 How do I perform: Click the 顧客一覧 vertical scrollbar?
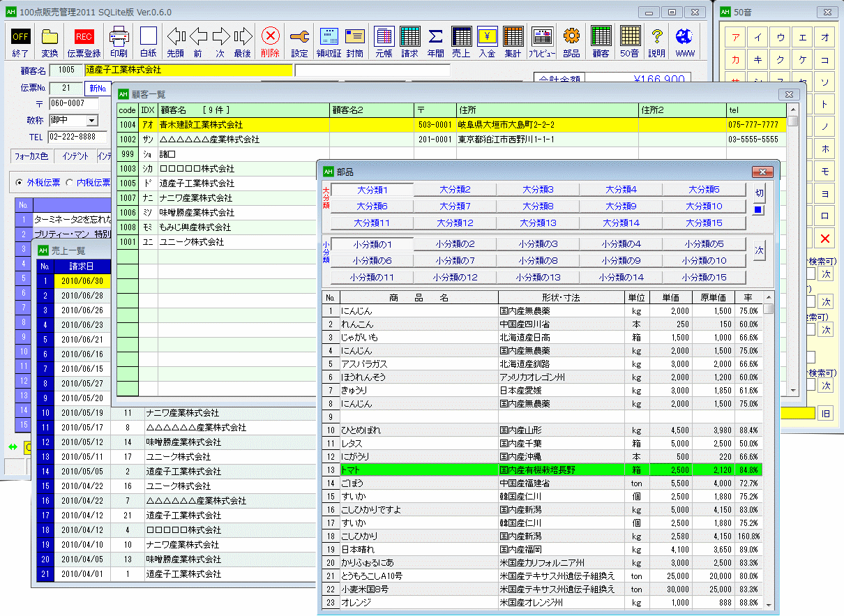pyautogui.click(x=793, y=249)
